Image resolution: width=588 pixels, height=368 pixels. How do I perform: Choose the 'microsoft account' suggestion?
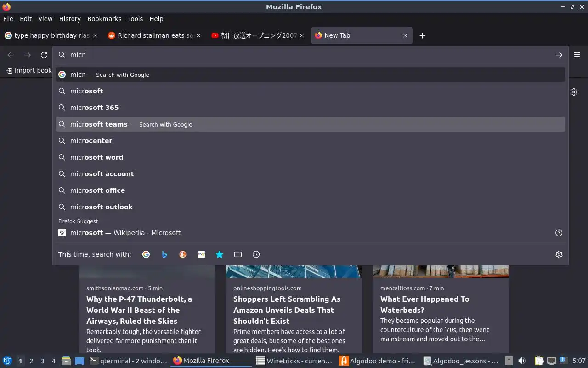tap(311, 174)
